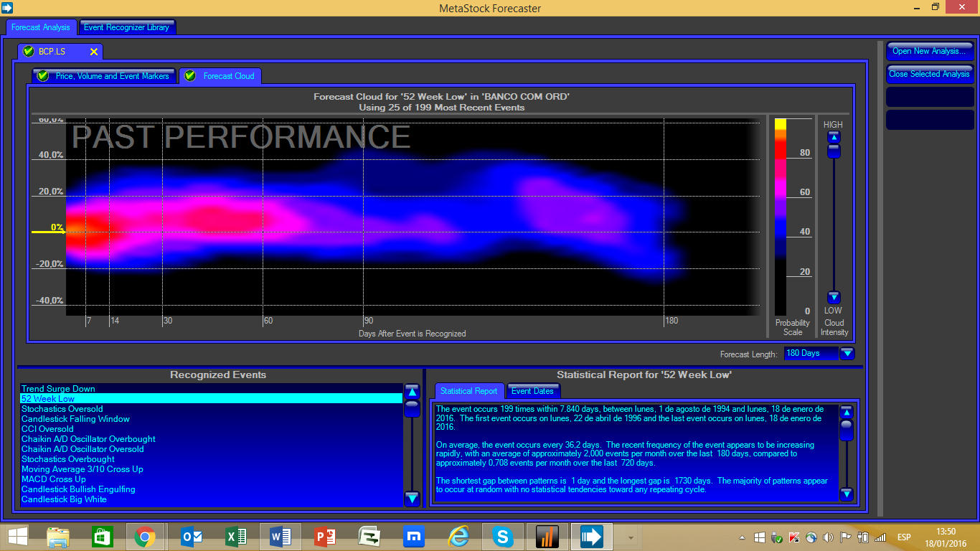980x551 pixels.
Task: Toggle the Forecast Cloud tab checkmark
Action: pyautogui.click(x=190, y=76)
